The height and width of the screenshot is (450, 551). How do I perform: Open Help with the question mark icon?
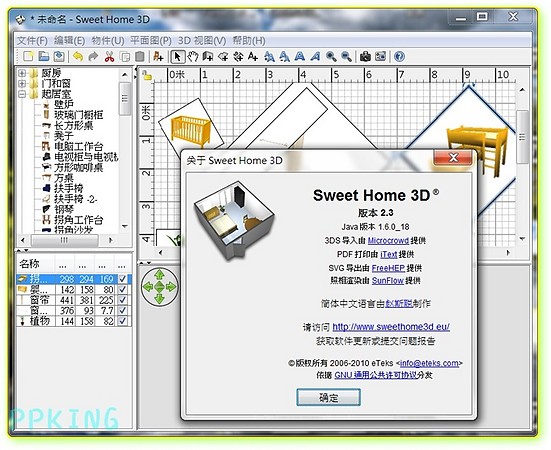399,56
